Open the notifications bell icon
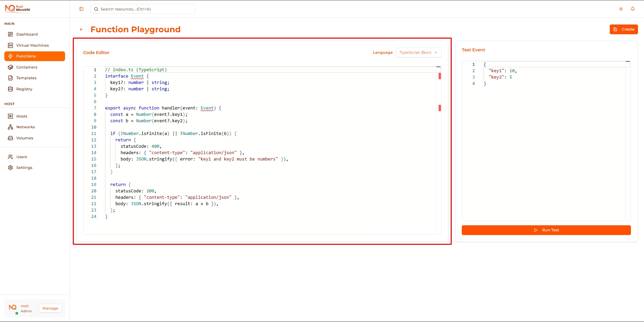The image size is (644, 322). pos(633,9)
